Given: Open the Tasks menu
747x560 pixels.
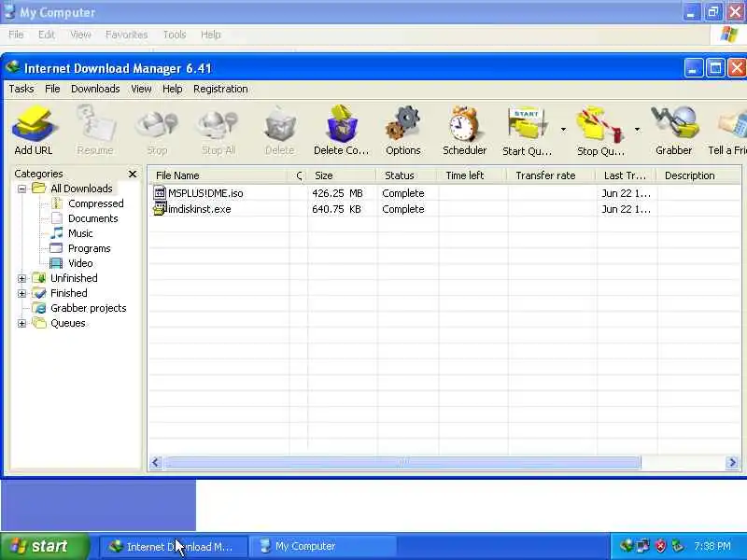Looking at the screenshot, I should pyautogui.click(x=21, y=89).
